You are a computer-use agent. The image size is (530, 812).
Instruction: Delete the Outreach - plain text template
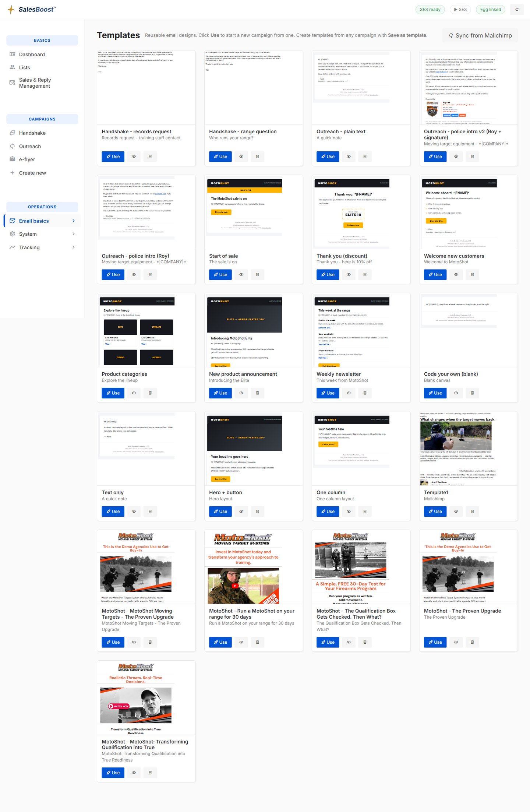coord(365,157)
